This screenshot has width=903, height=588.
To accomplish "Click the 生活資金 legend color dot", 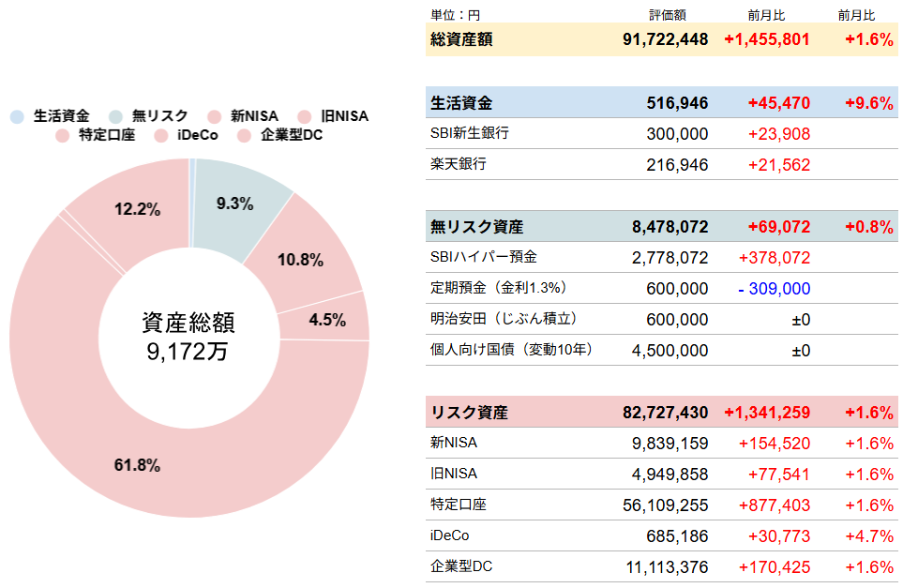I will (18, 116).
